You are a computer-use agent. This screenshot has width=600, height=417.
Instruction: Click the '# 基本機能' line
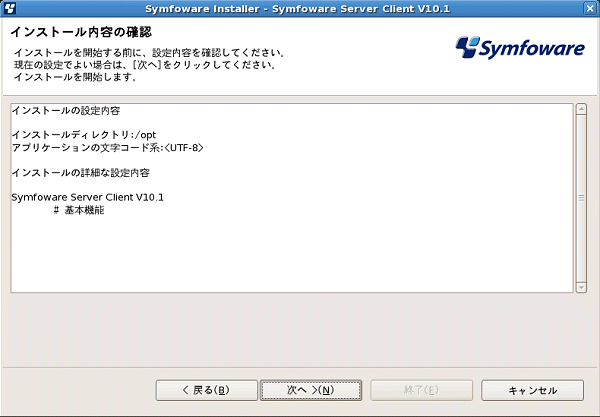pos(78,210)
